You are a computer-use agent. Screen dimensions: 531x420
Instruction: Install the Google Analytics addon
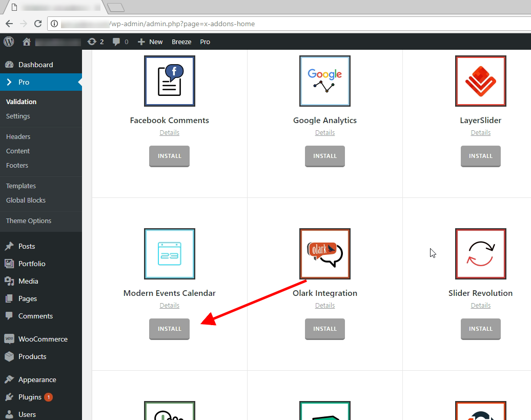pyautogui.click(x=324, y=156)
